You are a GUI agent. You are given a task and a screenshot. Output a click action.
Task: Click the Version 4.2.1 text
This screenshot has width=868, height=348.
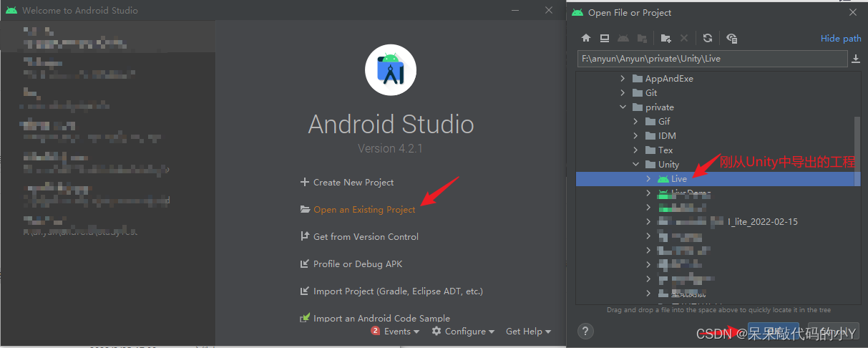click(x=390, y=149)
